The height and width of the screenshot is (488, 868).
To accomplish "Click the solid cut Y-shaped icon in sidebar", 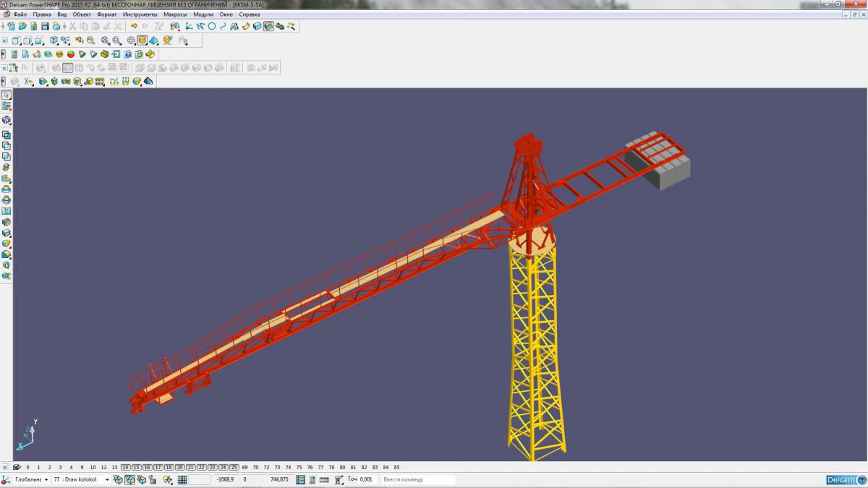I will tap(7, 210).
